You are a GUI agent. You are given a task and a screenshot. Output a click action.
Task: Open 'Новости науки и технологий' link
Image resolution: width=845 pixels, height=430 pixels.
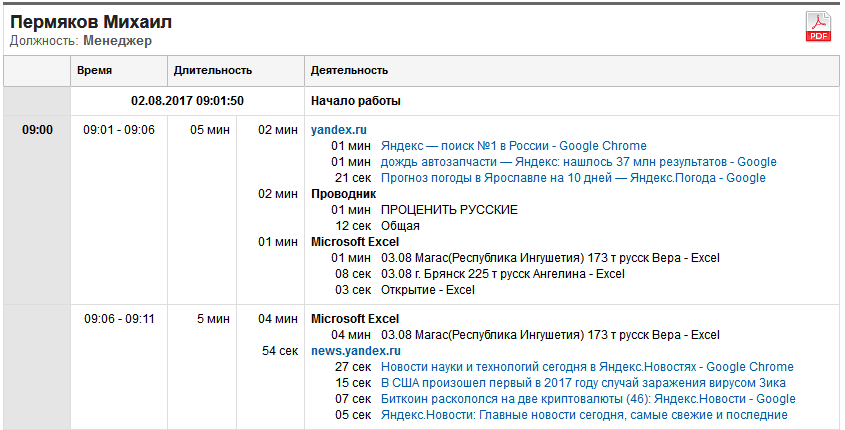pos(587,367)
